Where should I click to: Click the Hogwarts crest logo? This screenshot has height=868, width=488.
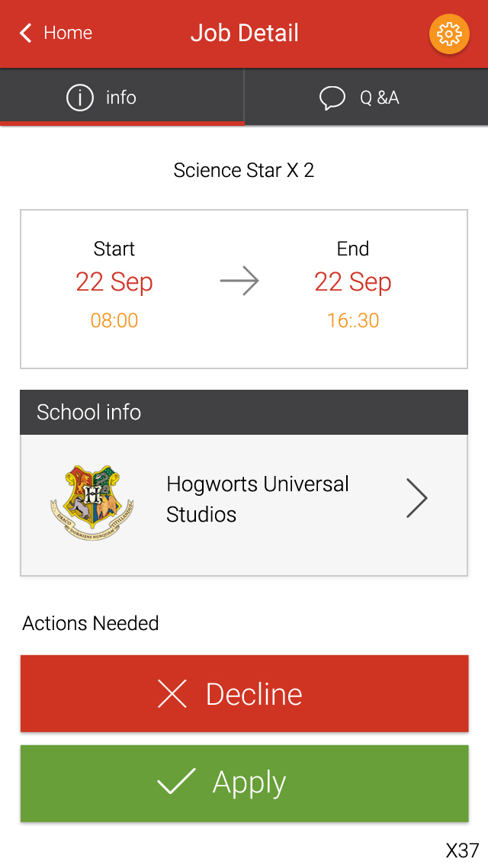coord(91,503)
